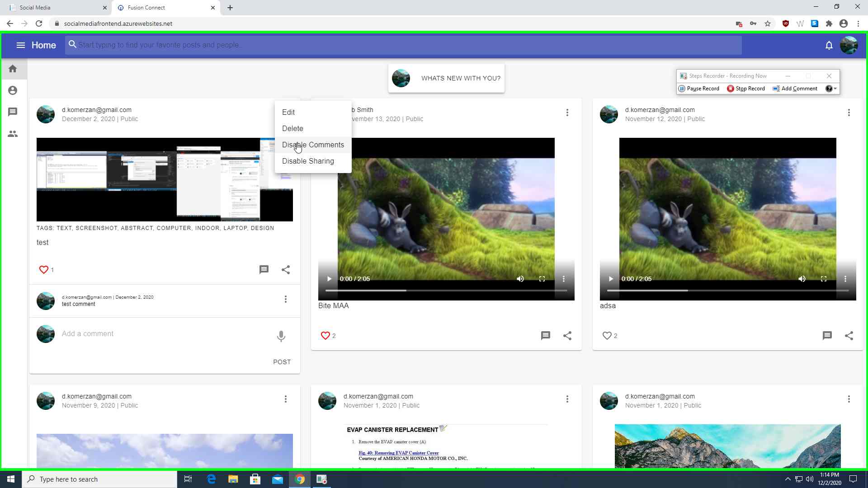Open post options on November 1 mountain post
The height and width of the screenshot is (488, 868).
pyautogui.click(x=849, y=399)
